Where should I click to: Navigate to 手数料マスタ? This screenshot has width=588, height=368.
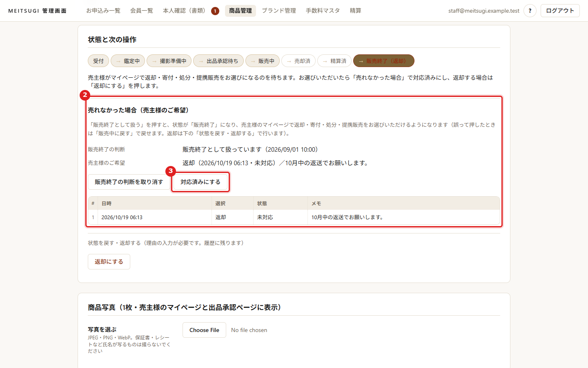point(323,11)
